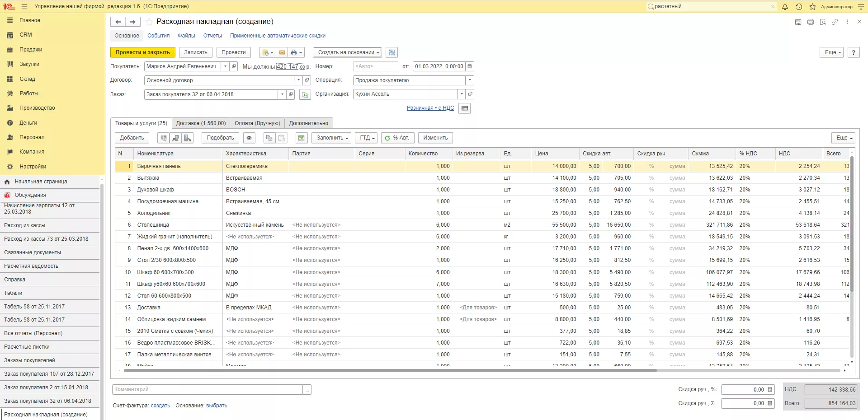Image resolution: width=868 pixels, height=420 pixels.
Task: Open calculator for Скидка руч. % field
Action: 770,389
